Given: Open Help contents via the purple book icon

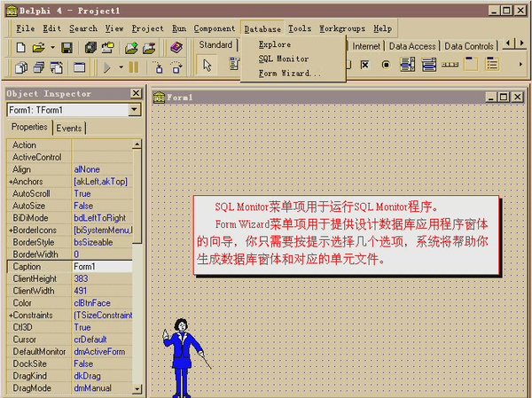Looking at the screenshot, I should [x=176, y=46].
